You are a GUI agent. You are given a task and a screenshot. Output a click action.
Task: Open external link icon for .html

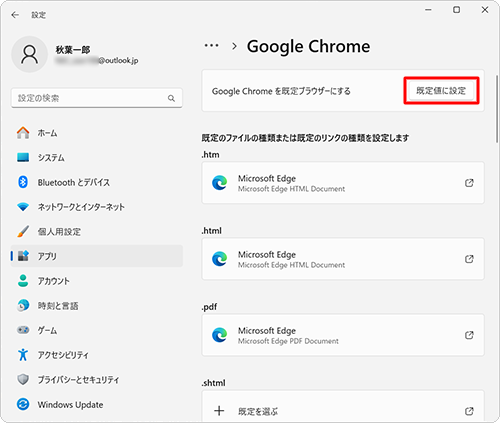click(469, 259)
